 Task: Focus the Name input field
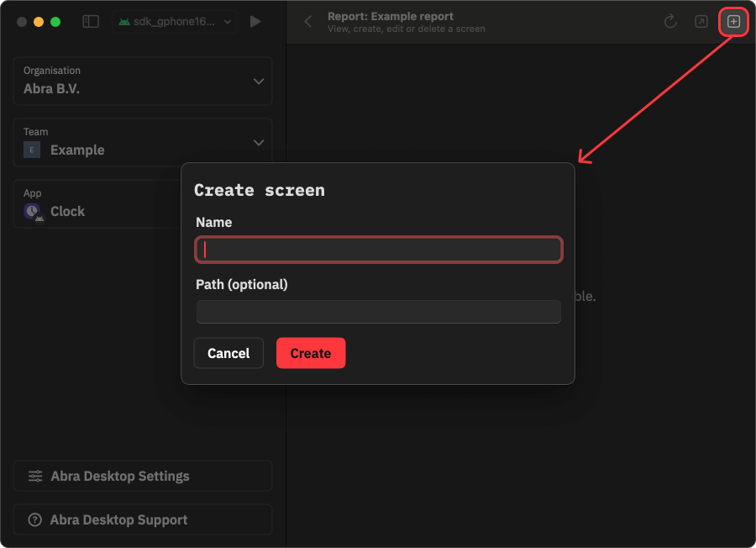[379, 250]
